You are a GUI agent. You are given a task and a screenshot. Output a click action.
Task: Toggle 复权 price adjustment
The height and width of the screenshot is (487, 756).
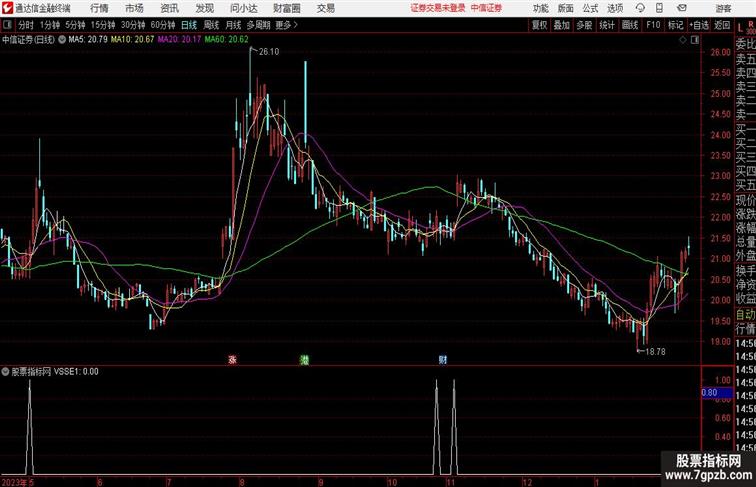tap(540, 24)
